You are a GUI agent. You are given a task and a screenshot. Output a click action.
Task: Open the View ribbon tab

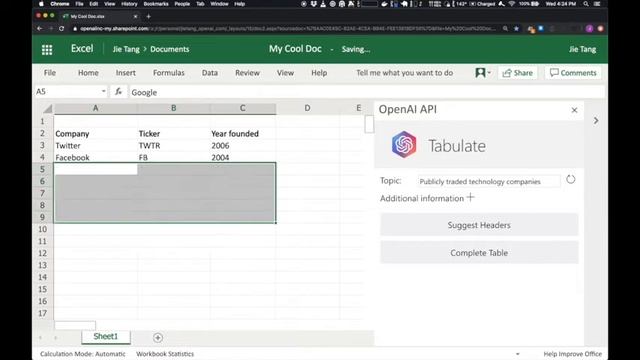pos(285,73)
